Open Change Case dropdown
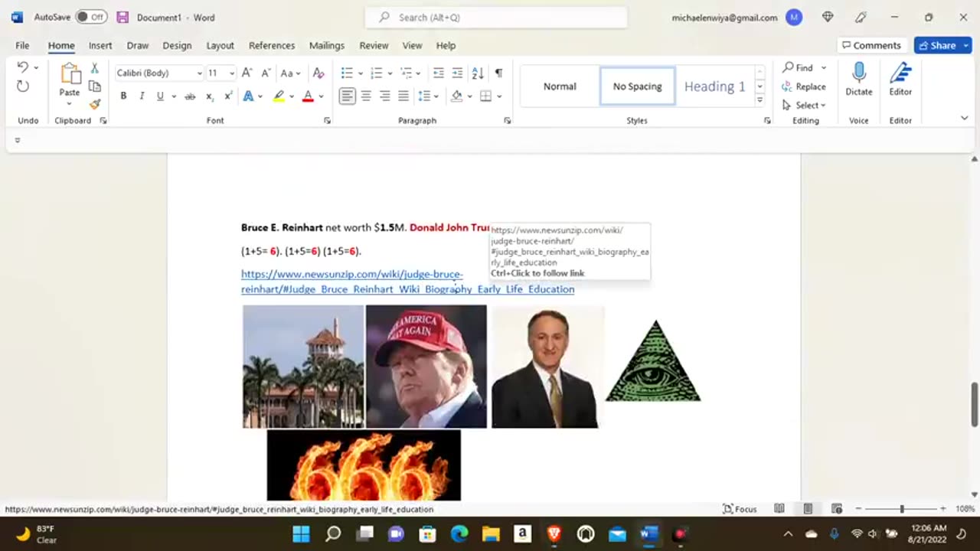This screenshot has height=551, width=980. (x=290, y=73)
